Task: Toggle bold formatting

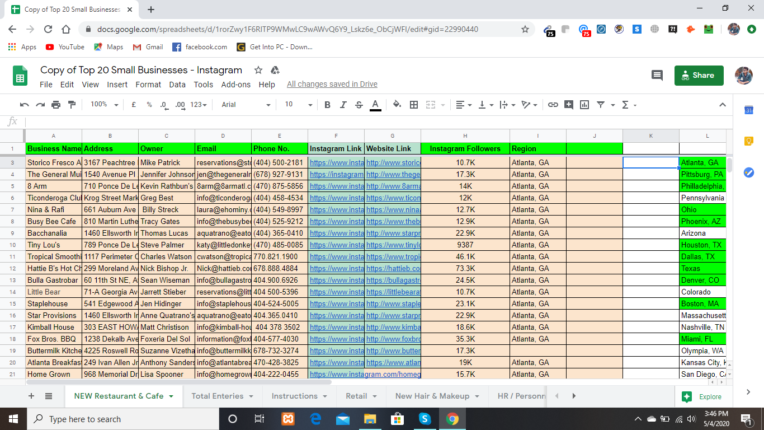Action: click(327, 105)
